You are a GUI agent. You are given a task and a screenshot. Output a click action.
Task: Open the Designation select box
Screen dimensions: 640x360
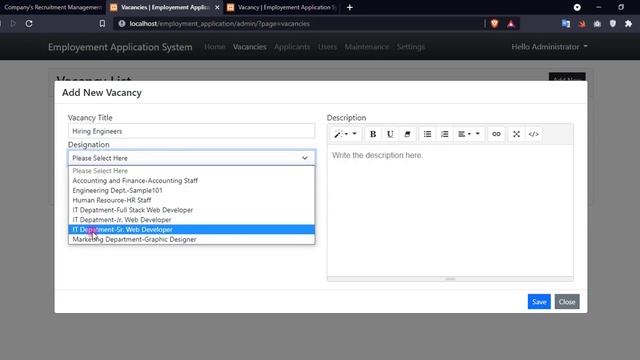click(x=191, y=158)
